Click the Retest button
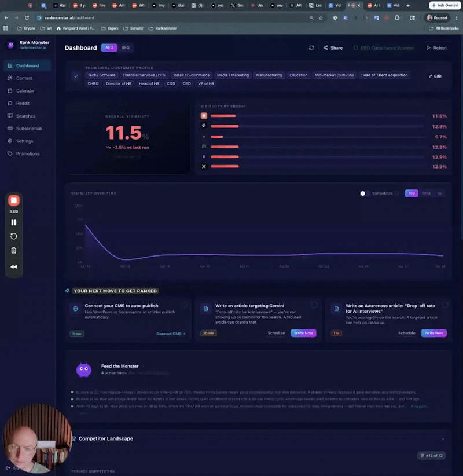 point(436,48)
